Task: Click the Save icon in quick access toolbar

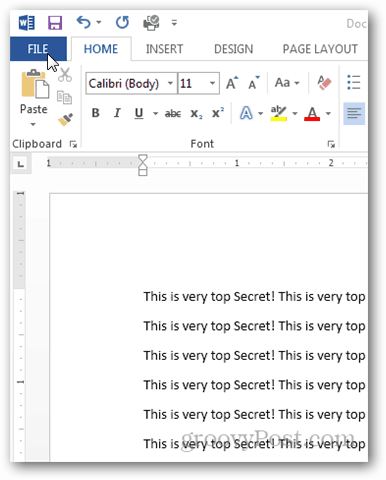Action: tap(55, 23)
